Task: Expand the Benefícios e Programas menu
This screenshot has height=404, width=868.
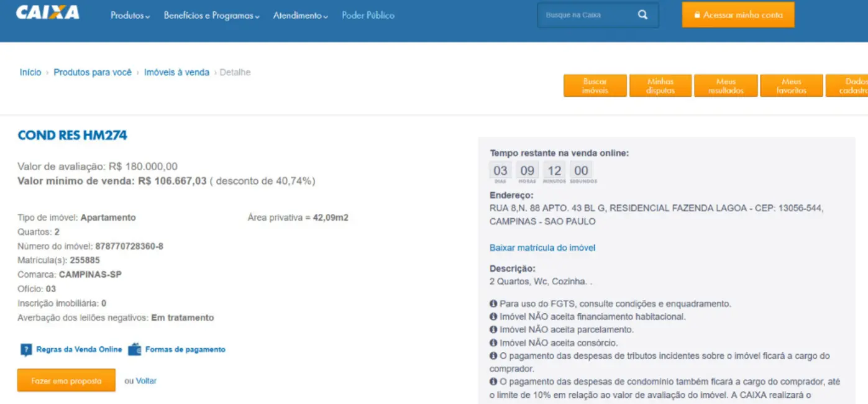Action: (x=211, y=16)
